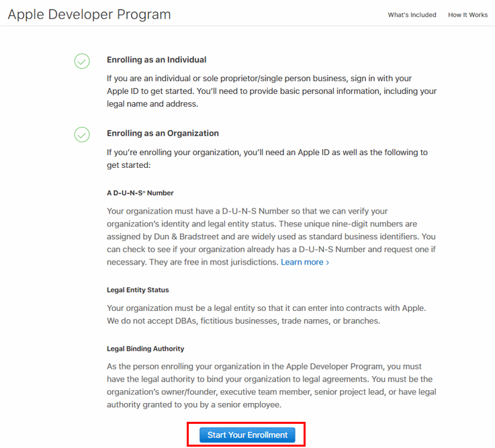Click the 'Legal Entity Status' subheading

pyautogui.click(x=138, y=290)
